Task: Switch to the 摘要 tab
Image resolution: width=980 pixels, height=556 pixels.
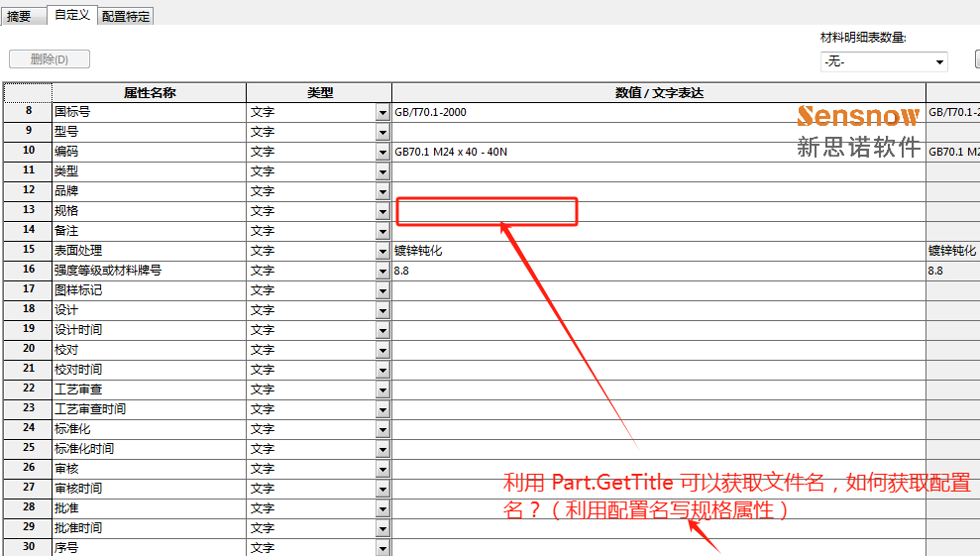Action: (20, 16)
